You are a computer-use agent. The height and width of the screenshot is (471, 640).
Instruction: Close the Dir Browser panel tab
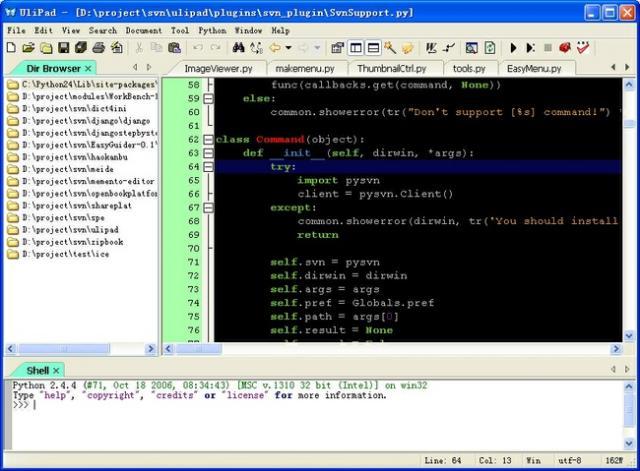[x=88, y=68]
